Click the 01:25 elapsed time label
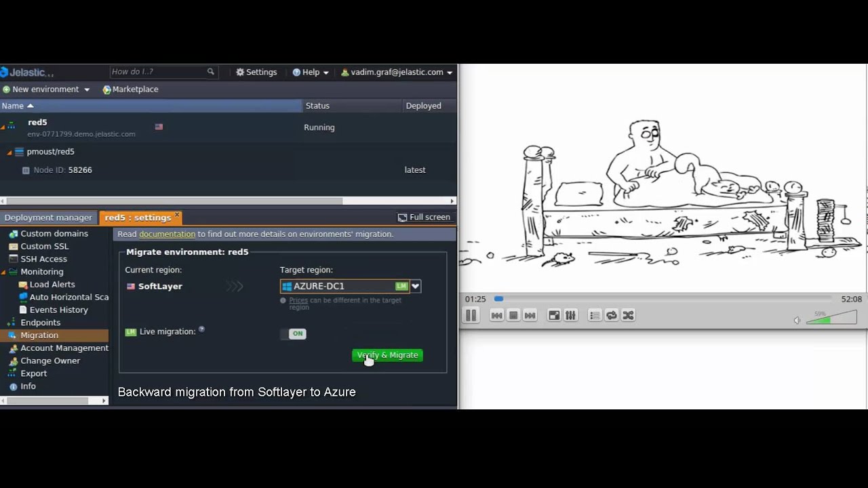Screen dimensions: 868x488 click(475, 299)
